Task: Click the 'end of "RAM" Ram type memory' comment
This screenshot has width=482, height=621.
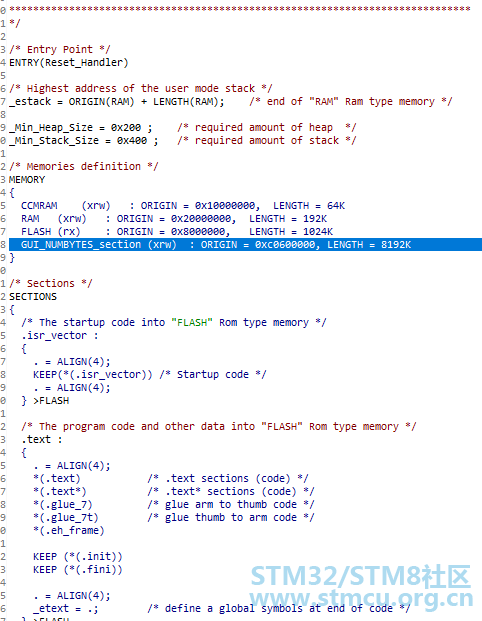Action: tap(351, 102)
